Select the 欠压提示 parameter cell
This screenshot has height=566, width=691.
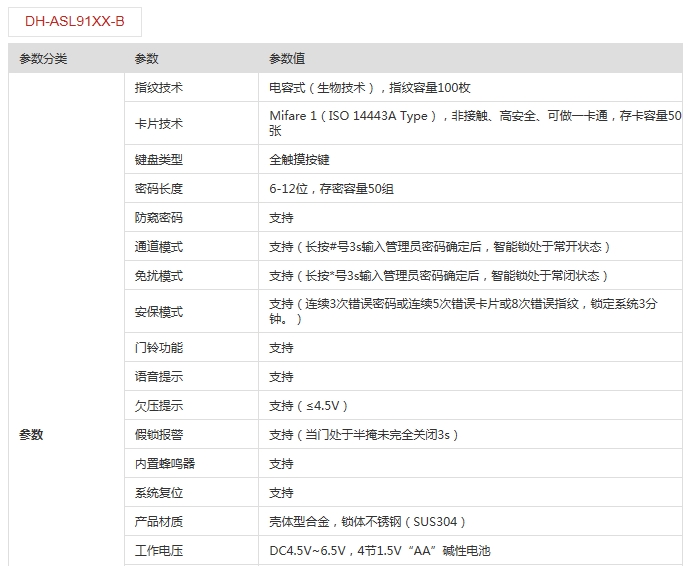pos(192,406)
